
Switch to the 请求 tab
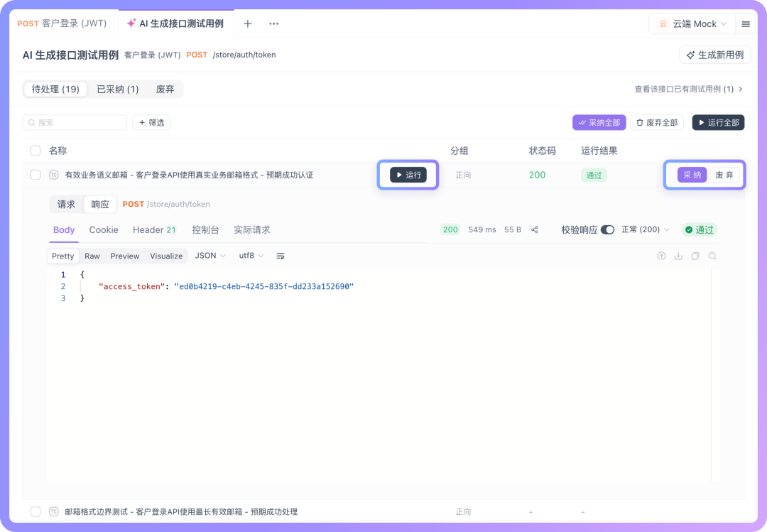(x=66, y=204)
